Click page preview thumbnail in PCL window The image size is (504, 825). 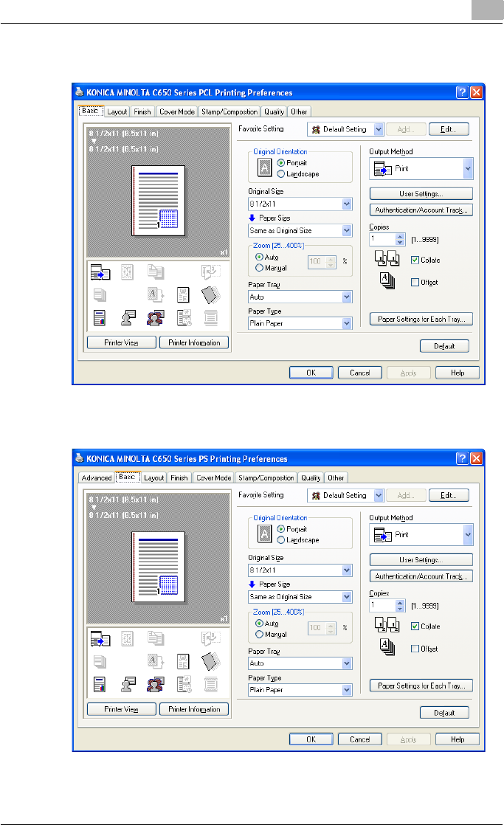[x=159, y=201]
